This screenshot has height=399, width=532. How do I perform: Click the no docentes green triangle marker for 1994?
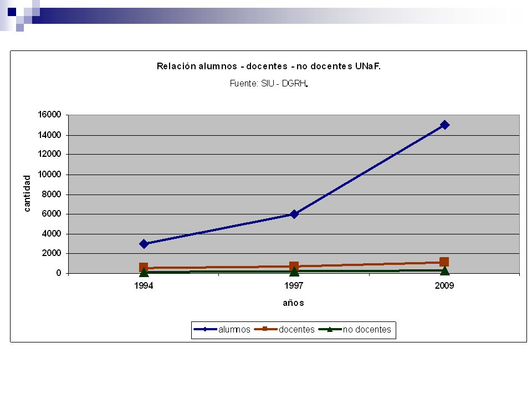(144, 272)
